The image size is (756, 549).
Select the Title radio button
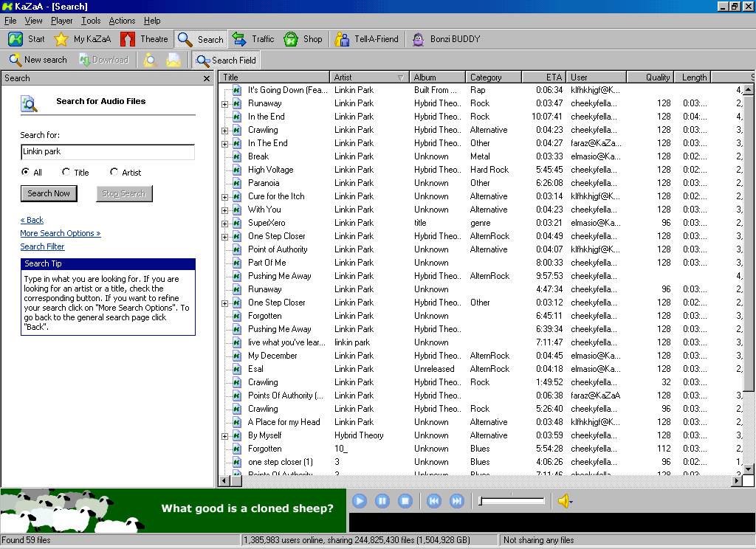click(x=66, y=172)
